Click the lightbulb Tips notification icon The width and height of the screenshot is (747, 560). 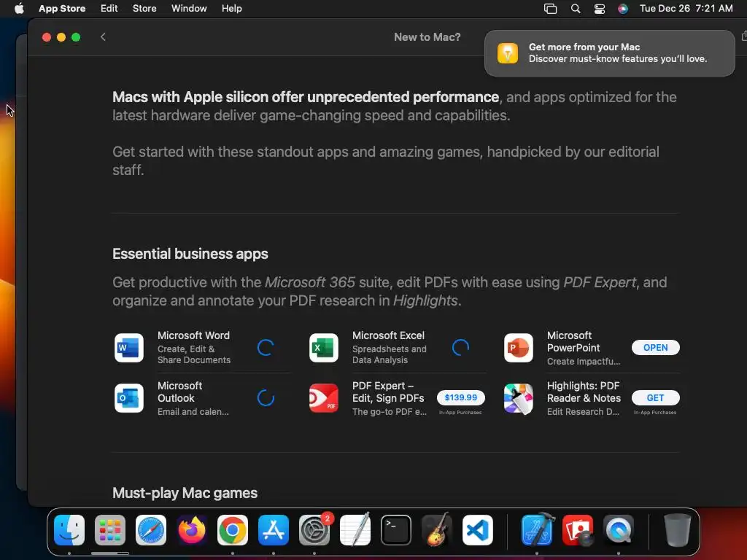508,52
